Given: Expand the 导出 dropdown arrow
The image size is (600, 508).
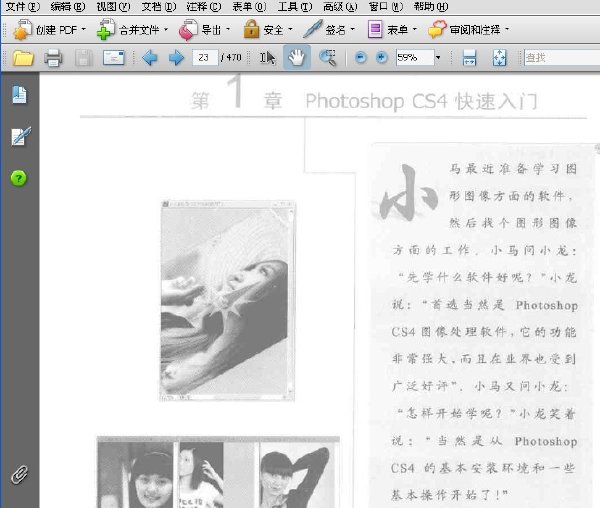Looking at the screenshot, I should tap(228, 29).
